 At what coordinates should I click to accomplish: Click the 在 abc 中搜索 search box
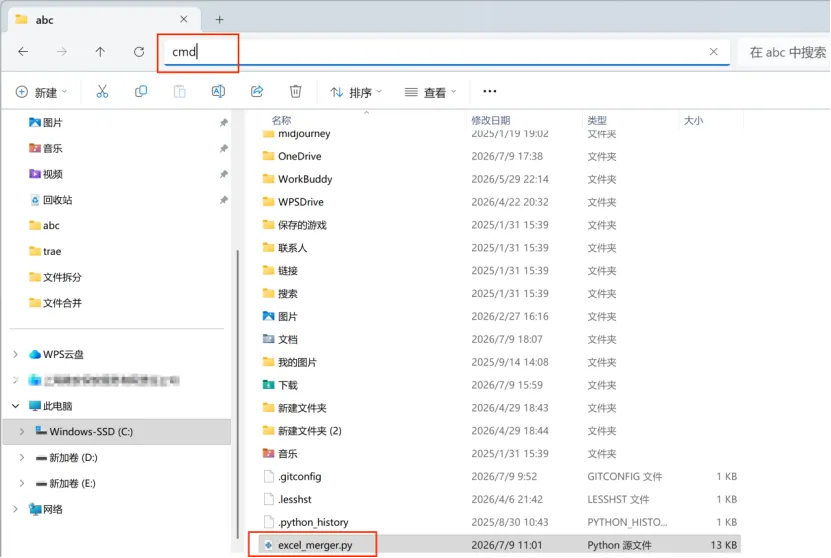pyautogui.click(x=785, y=52)
